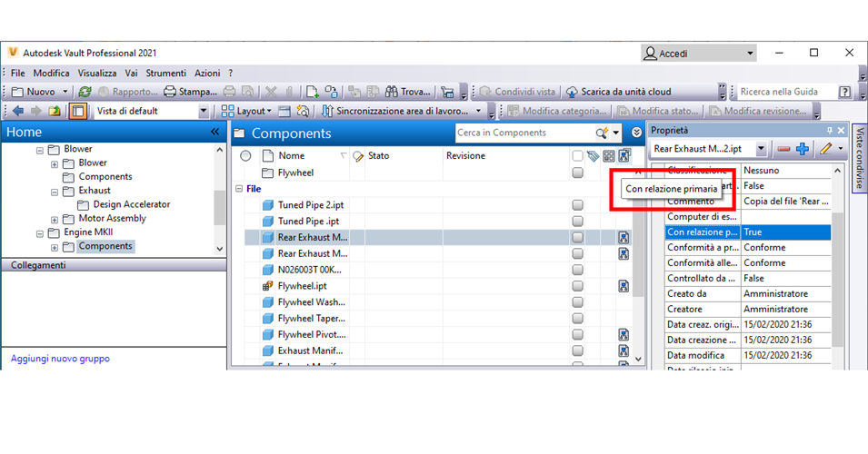Click the Scarica da unità cloud button
The width and height of the screenshot is (868, 454).
[x=618, y=92]
